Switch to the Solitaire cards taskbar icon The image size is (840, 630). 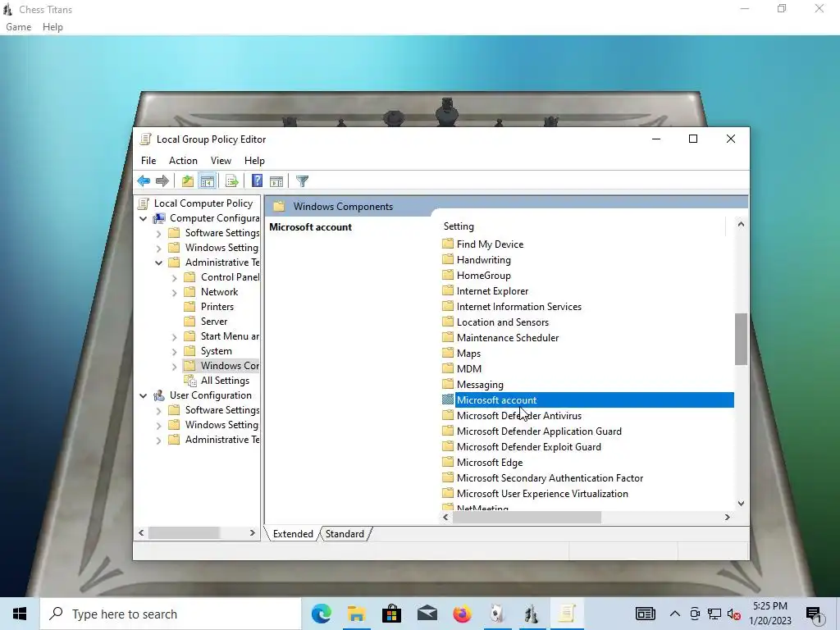497,614
